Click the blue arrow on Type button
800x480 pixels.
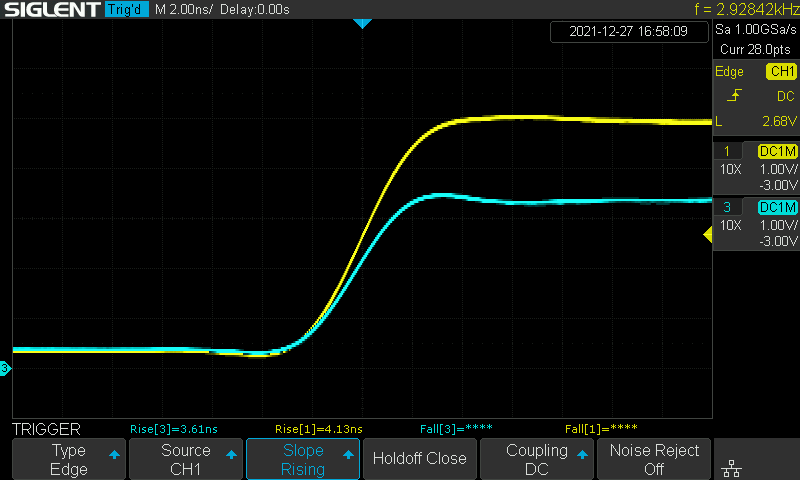coord(114,454)
